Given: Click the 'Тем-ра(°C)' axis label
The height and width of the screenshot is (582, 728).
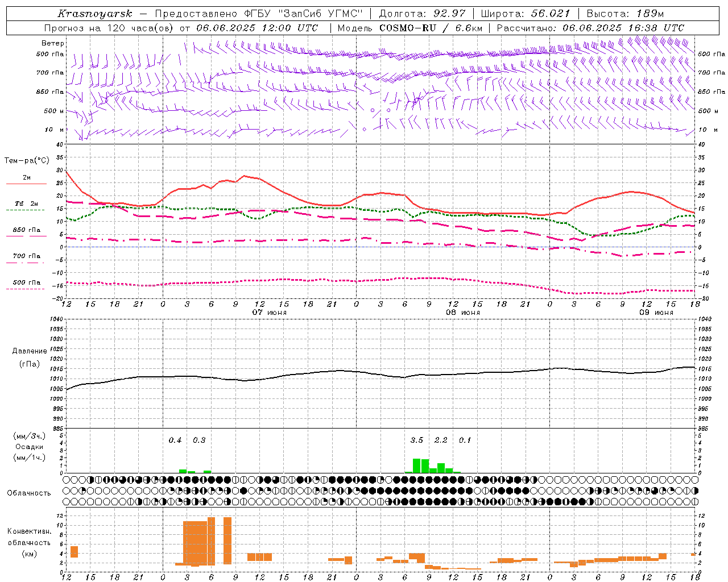Looking at the screenshot, I should pos(27,161).
